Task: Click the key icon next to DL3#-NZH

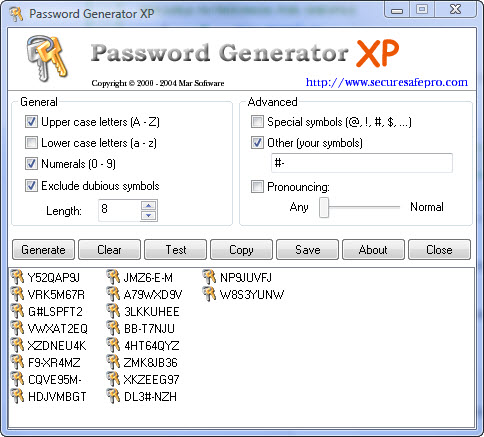Action: (x=113, y=396)
